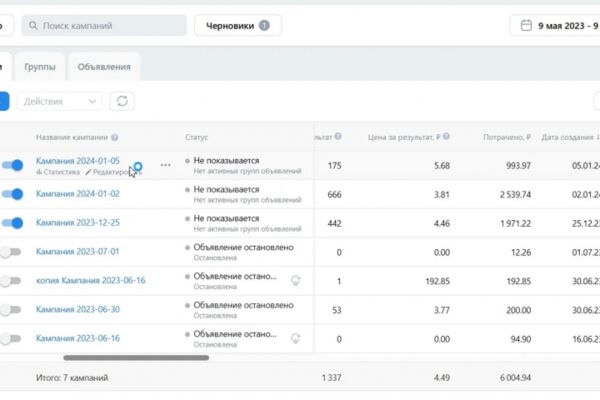Open campaign link Кампания 2023-12-25
Image resolution: width=600 pixels, height=400 pixels.
78,222
